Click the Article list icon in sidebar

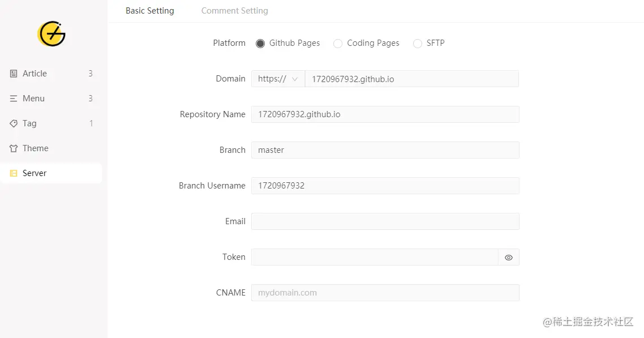click(14, 74)
